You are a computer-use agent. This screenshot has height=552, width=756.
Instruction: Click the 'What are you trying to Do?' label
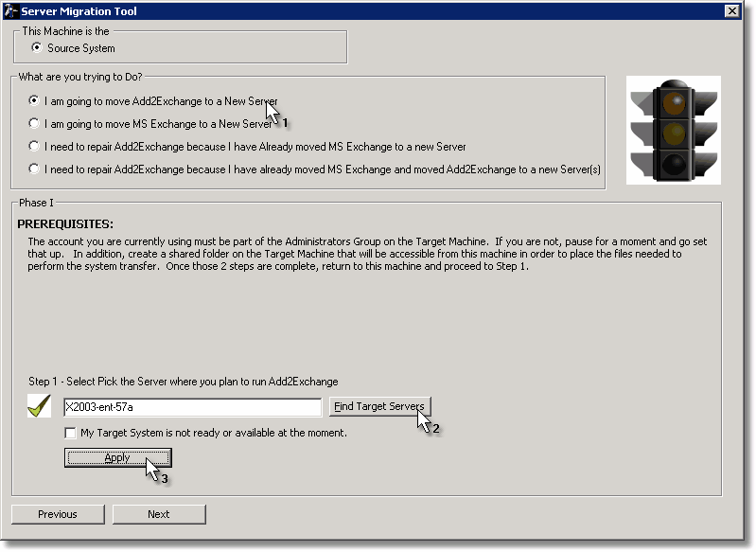(80, 78)
